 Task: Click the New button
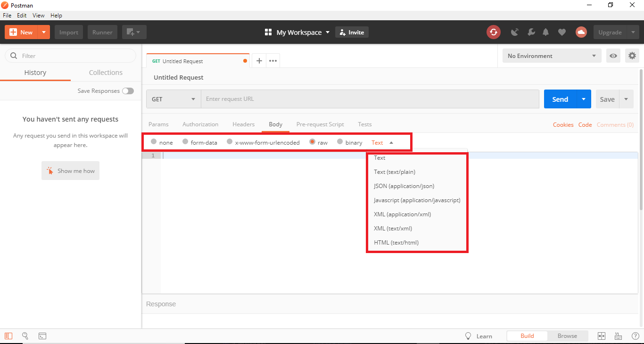tap(21, 32)
